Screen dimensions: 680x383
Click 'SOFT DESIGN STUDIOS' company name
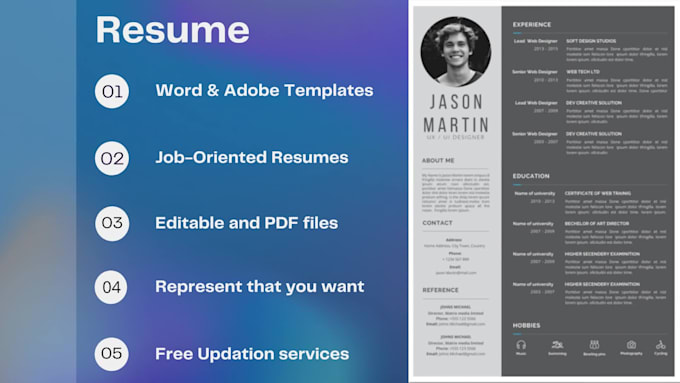tap(591, 41)
